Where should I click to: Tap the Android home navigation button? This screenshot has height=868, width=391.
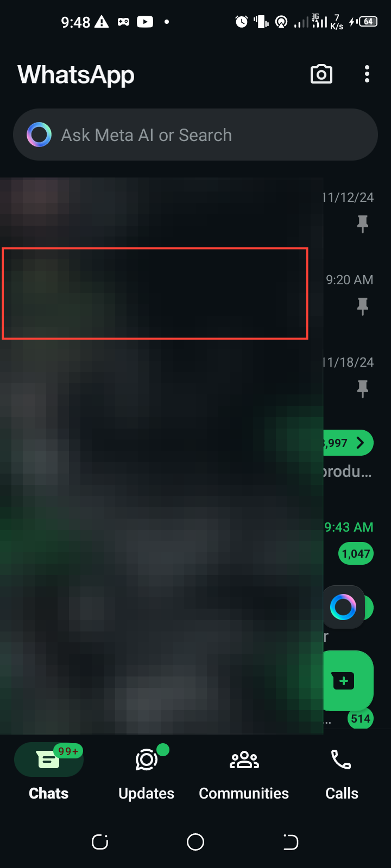195,842
